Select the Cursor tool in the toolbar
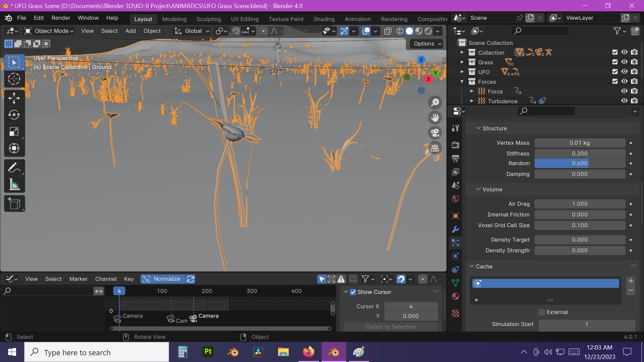The width and height of the screenshot is (644, 362). (14, 79)
